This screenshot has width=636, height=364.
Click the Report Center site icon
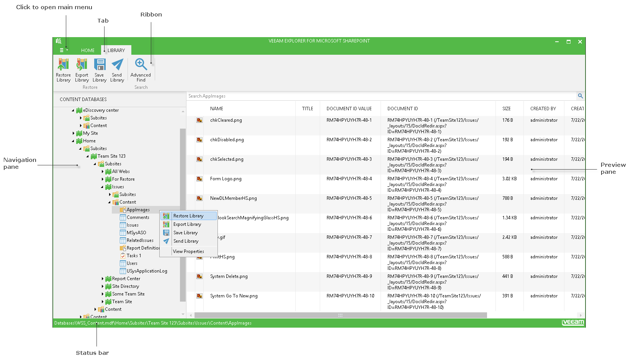(108, 279)
